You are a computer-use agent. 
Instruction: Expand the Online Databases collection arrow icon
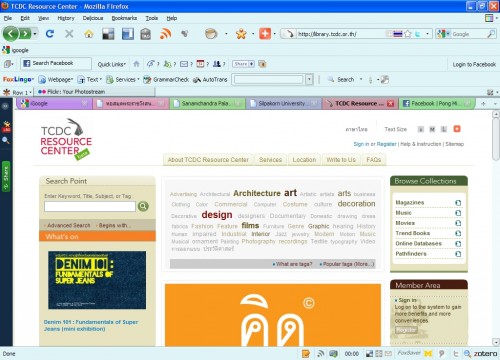tap(458, 244)
